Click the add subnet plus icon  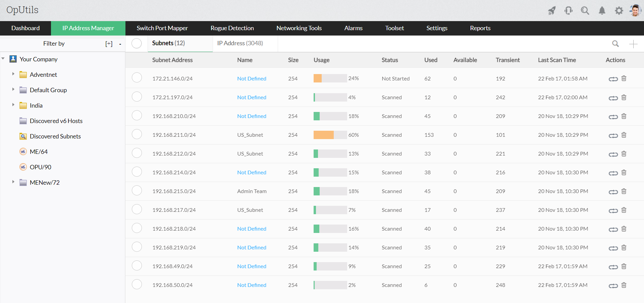[x=633, y=44]
